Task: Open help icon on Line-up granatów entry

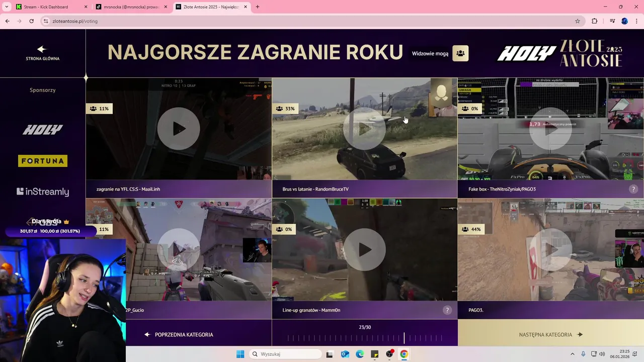Action: click(x=447, y=310)
